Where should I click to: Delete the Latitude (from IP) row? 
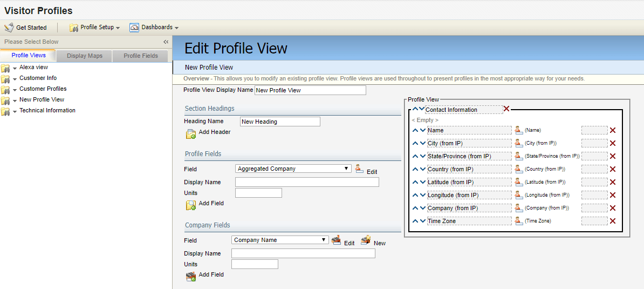point(612,182)
